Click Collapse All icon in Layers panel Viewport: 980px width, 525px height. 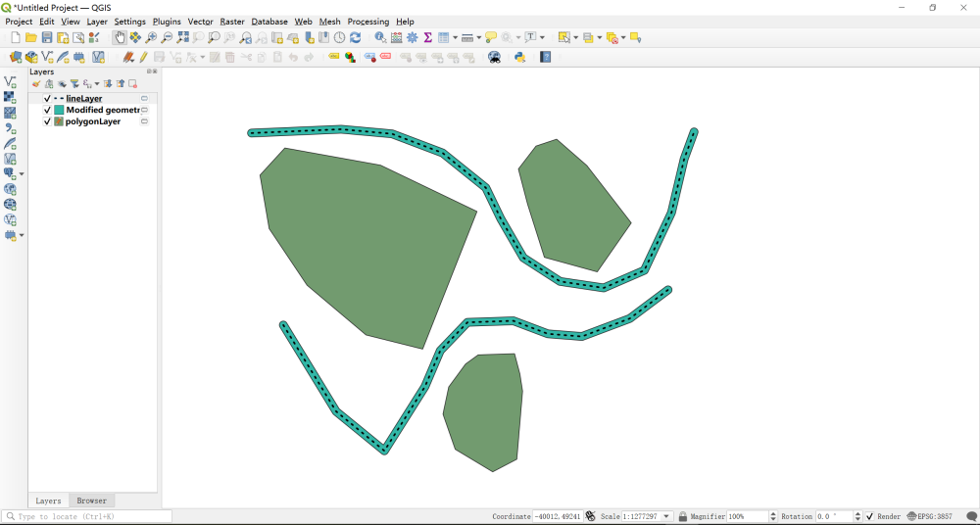point(120,84)
